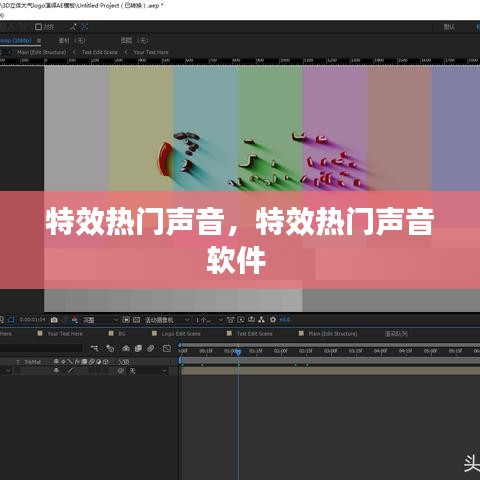Toggle pixel aspect ratio correction
This screenshot has height=480, width=480.
point(230,320)
